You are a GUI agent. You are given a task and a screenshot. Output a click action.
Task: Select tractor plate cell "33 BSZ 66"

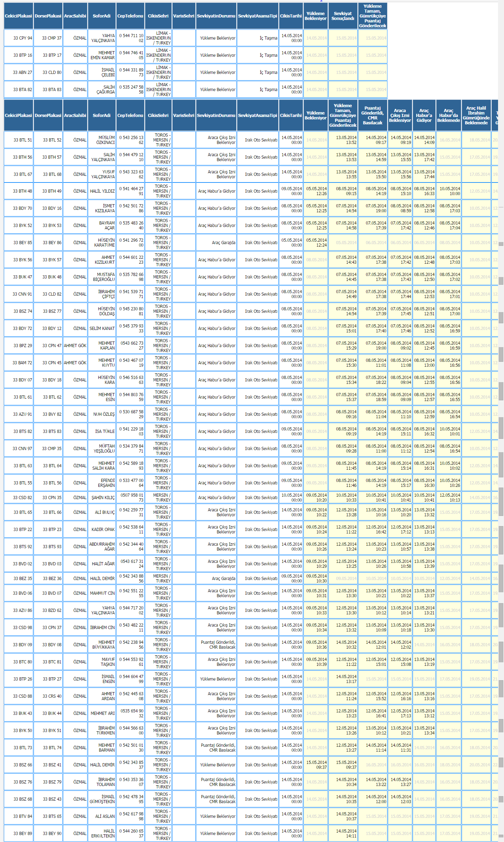click(19, 765)
